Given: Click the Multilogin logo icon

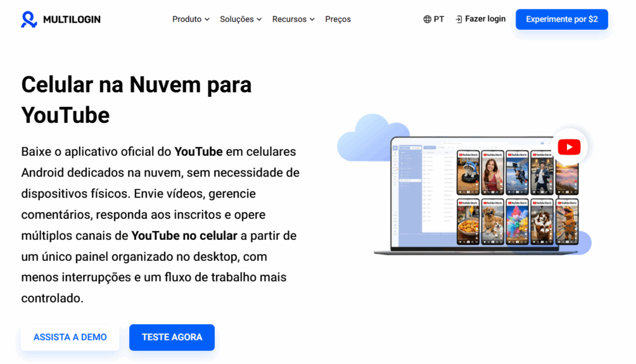Looking at the screenshot, I should click(29, 19).
